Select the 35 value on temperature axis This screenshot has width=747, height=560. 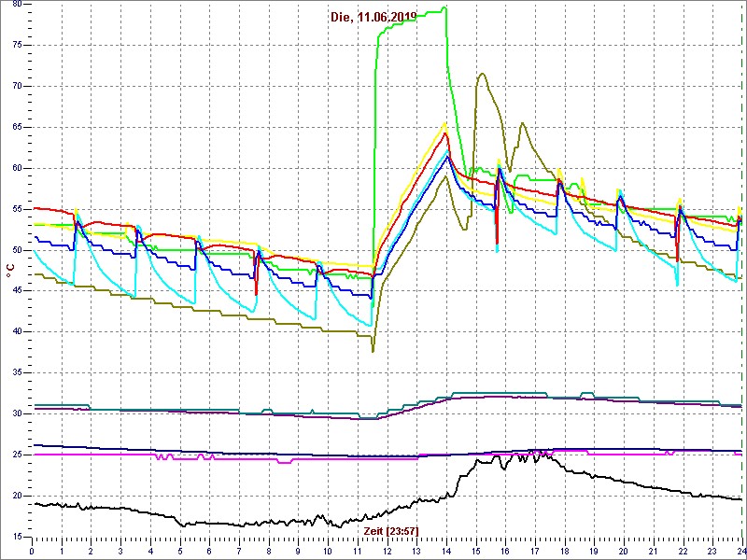coord(16,372)
